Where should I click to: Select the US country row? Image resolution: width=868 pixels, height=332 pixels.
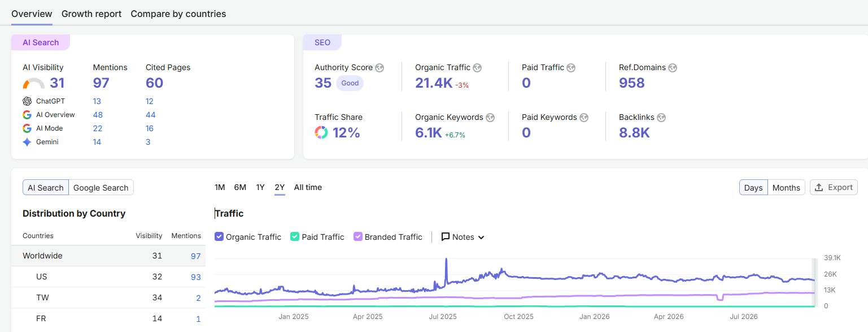coord(108,277)
